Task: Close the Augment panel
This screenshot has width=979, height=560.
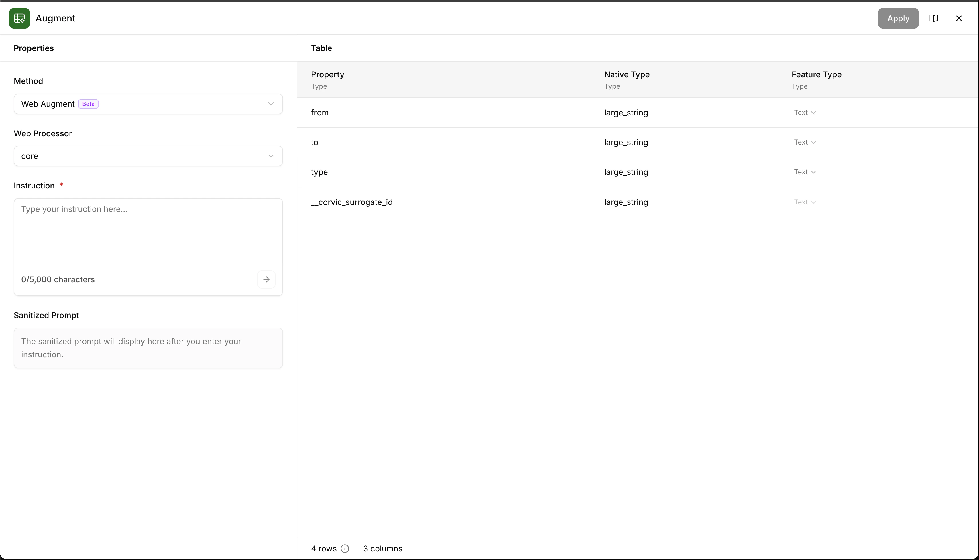Action: coord(959,18)
